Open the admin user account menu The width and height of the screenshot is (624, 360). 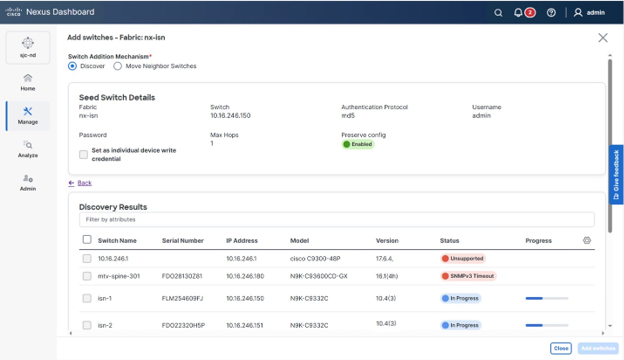click(x=589, y=13)
